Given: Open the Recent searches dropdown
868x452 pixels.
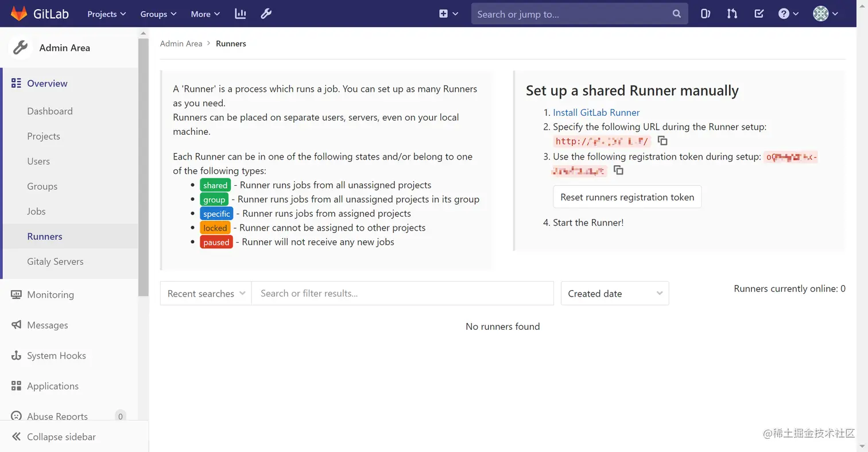Looking at the screenshot, I should 206,293.
